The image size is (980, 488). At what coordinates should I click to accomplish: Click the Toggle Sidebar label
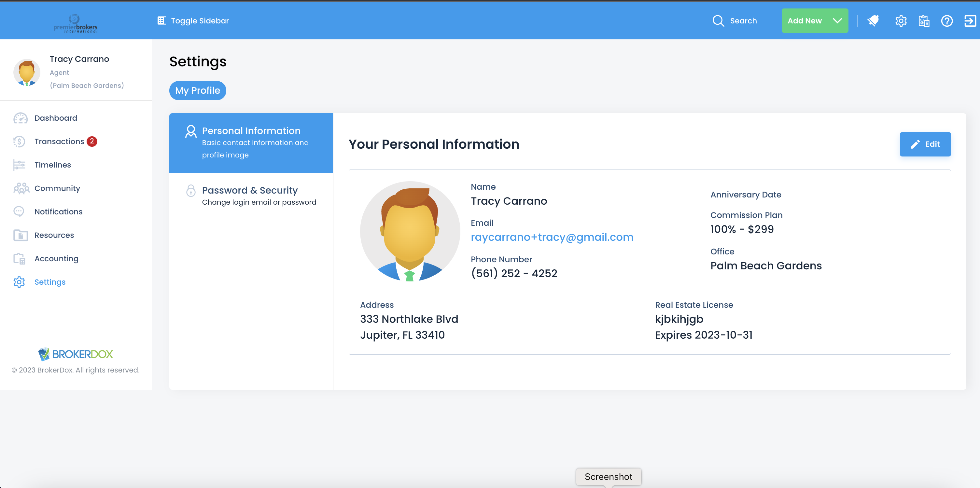pyautogui.click(x=200, y=20)
